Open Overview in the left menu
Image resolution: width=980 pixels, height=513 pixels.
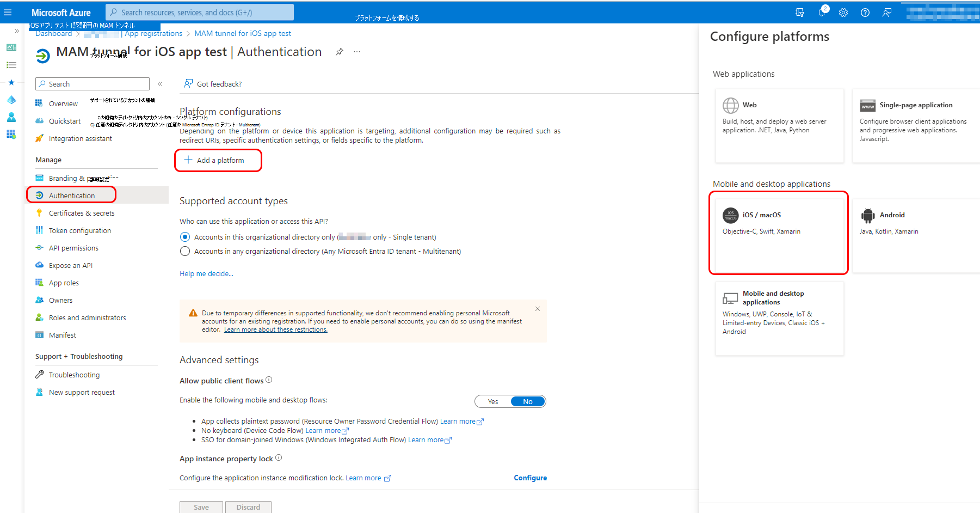(63, 103)
